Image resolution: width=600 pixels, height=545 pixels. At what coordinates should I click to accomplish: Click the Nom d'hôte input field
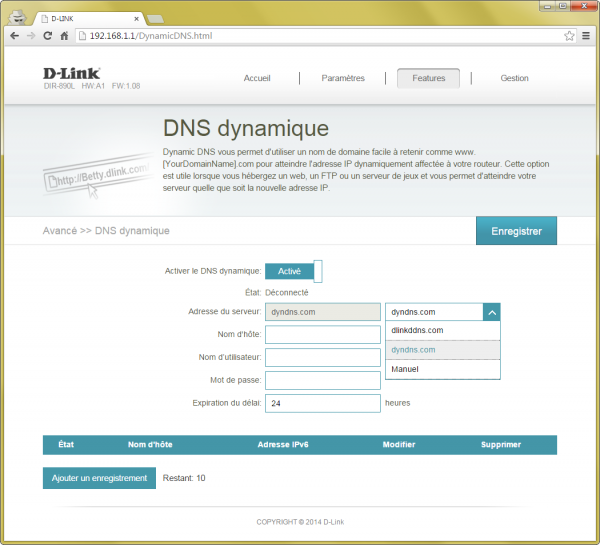(322, 334)
